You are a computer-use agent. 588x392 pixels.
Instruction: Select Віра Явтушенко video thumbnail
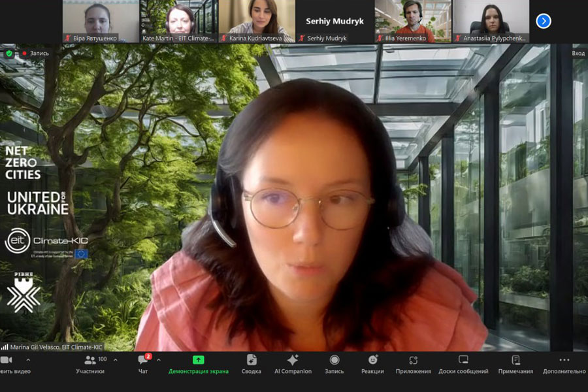tap(101, 21)
